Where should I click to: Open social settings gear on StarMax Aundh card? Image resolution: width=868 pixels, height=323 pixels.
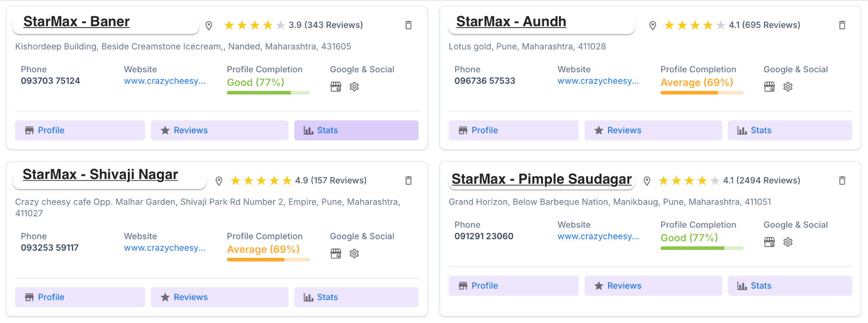788,86
